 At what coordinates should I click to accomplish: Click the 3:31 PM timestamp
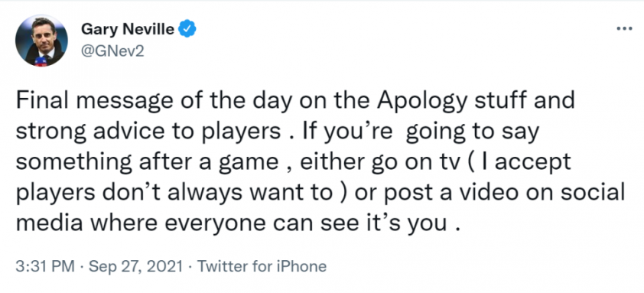(46, 266)
